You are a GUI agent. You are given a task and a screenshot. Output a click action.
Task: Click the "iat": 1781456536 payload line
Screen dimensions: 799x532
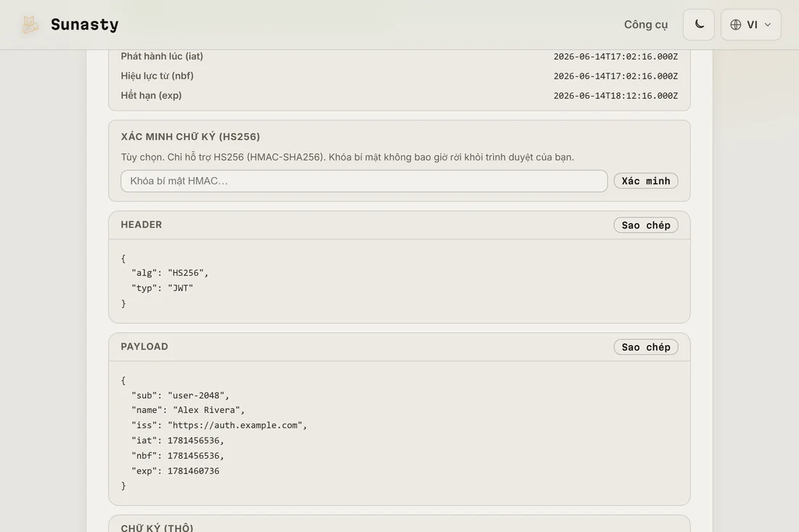pos(177,441)
